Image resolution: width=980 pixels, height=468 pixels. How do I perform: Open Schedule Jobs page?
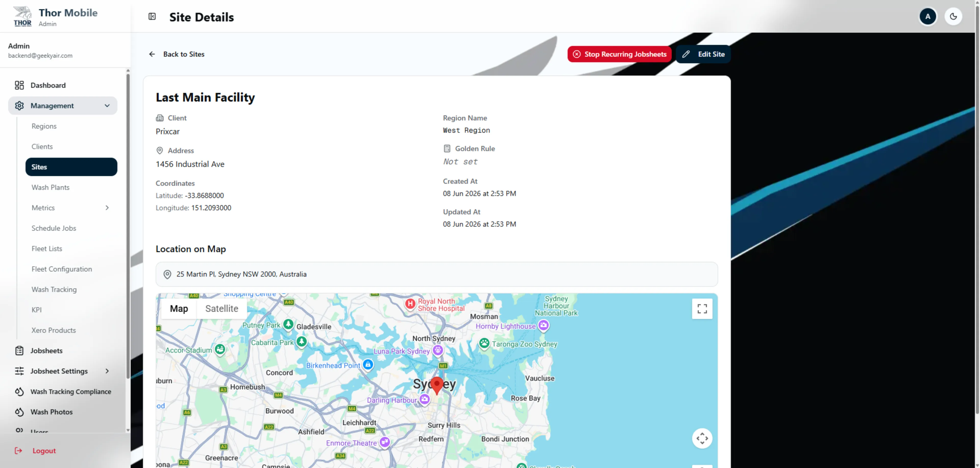coord(54,228)
